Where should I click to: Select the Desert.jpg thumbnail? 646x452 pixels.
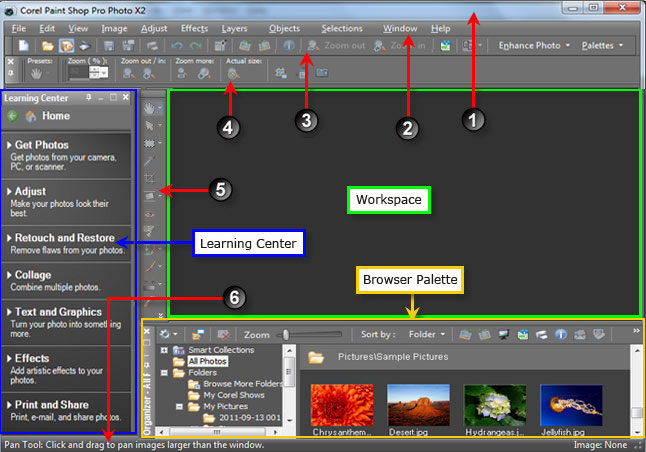coord(418,405)
